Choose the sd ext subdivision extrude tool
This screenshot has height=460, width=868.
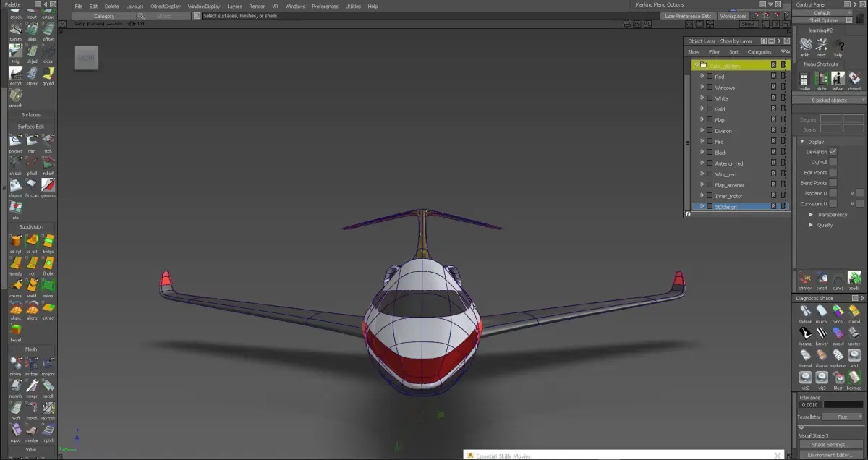point(32,243)
